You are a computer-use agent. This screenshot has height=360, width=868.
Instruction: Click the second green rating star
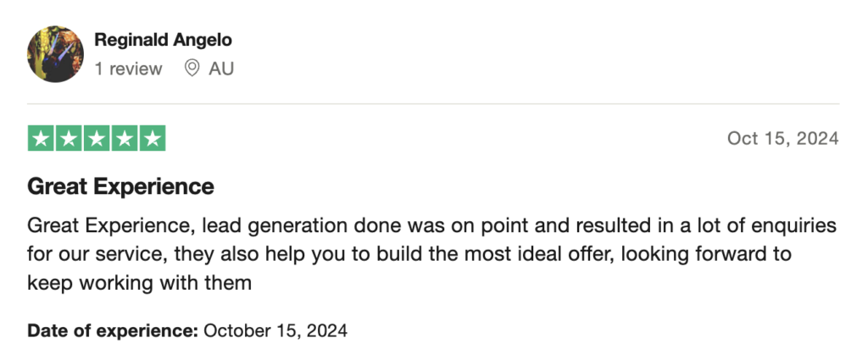[70, 138]
